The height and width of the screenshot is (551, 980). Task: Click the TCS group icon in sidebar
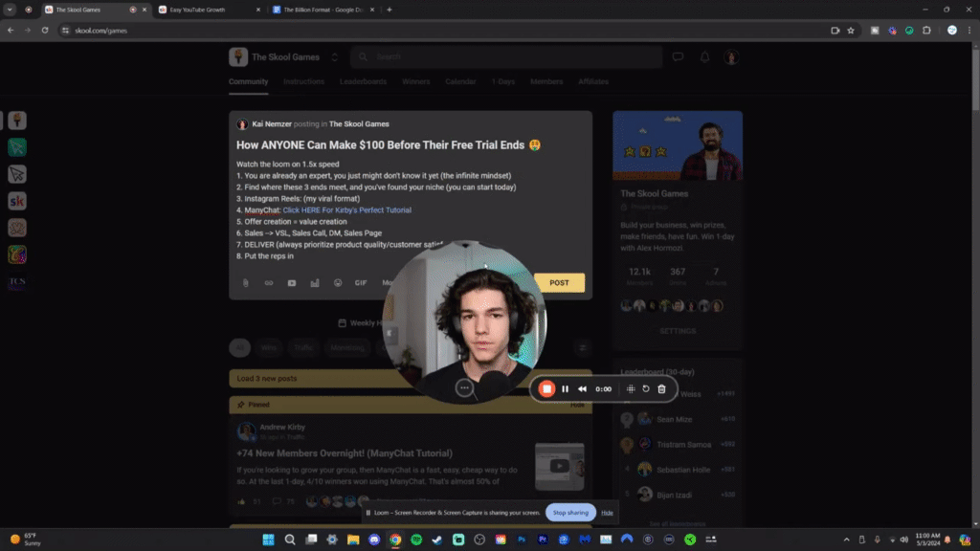[17, 282]
